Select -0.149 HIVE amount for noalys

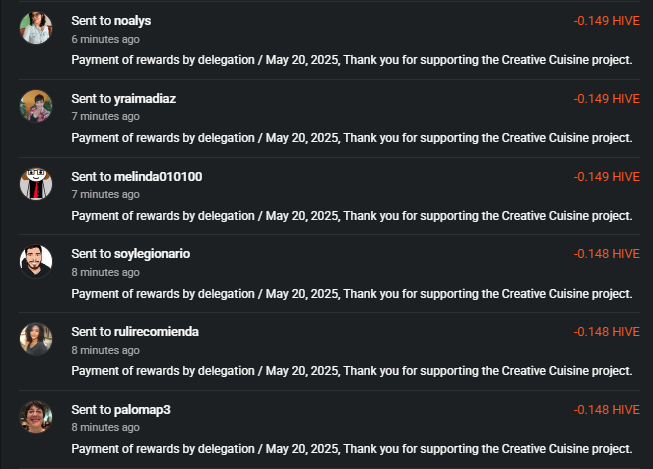coord(606,21)
